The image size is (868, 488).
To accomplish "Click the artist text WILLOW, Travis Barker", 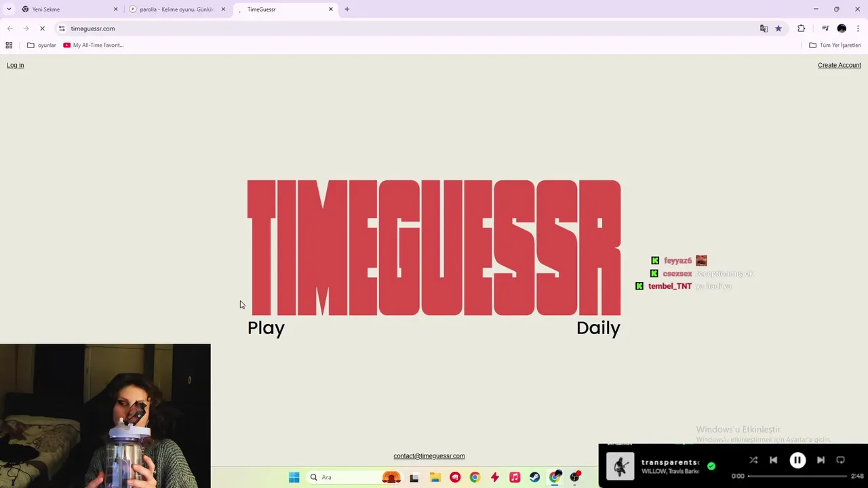I will [x=670, y=472].
